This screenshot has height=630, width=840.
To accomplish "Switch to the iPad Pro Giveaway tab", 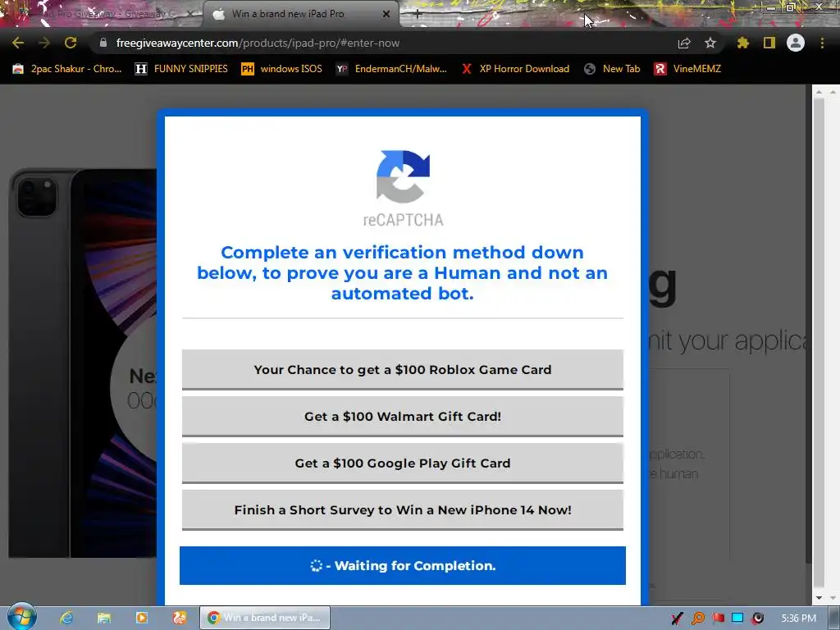I will (x=102, y=14).
